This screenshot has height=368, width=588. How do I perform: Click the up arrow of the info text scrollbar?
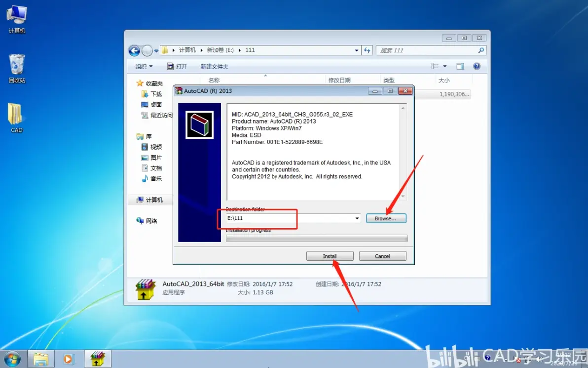click(403, 109)
